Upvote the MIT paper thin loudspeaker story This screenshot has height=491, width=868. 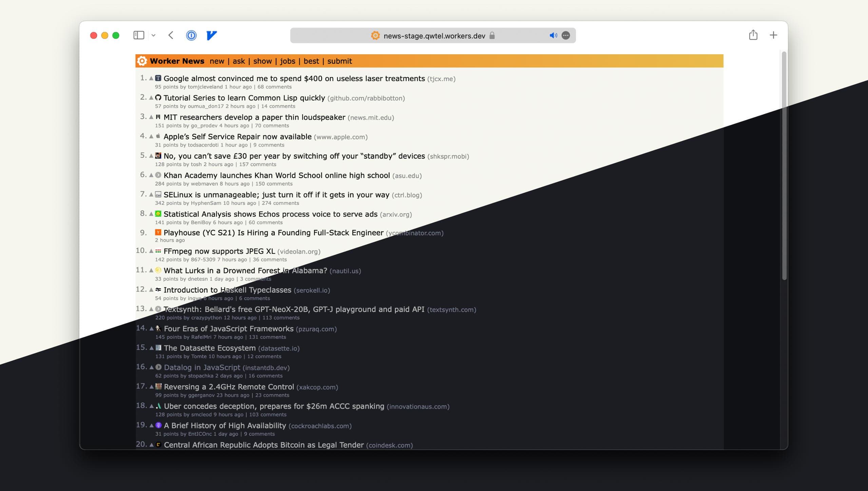coord(151,117)
